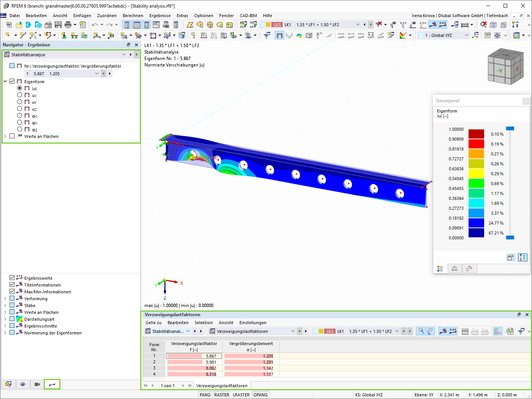Collapse the Eigenform tree node
The image size is (532, 399).
pyautogui.click(x=5, y=81)
